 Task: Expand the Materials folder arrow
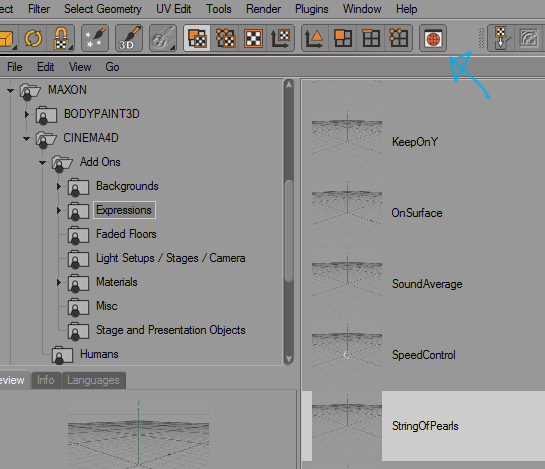[59, 283]
